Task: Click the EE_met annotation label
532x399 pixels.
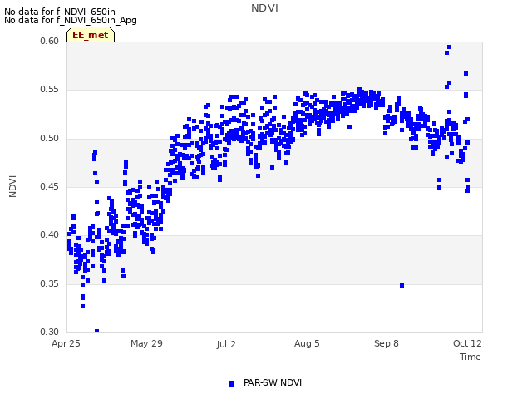Action: [91, 35]
